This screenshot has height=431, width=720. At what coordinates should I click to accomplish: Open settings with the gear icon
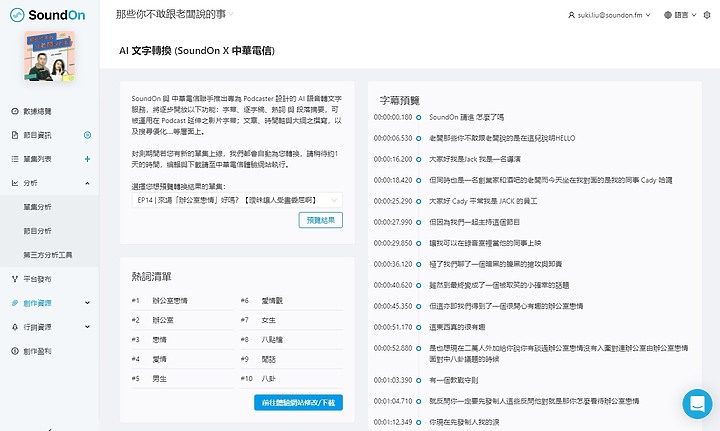[x=707, y=15]
